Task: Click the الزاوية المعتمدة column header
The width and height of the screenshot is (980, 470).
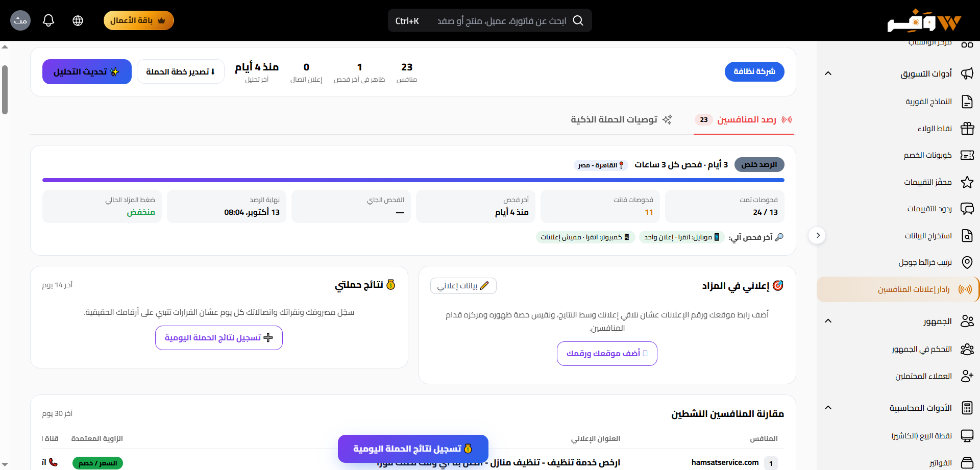Action: (x=97, y=439)
